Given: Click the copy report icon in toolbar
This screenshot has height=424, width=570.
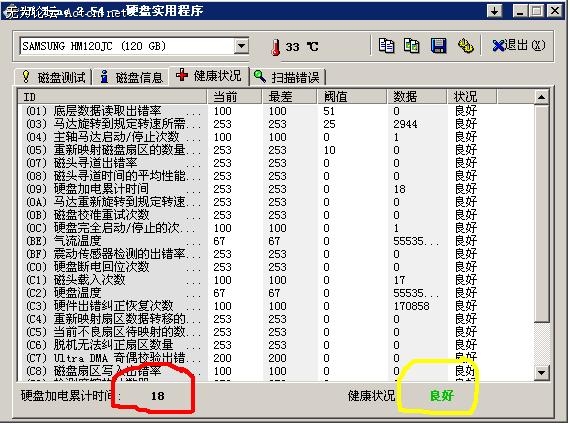Looking at the screenshot, I should click(x=386, y=46).
